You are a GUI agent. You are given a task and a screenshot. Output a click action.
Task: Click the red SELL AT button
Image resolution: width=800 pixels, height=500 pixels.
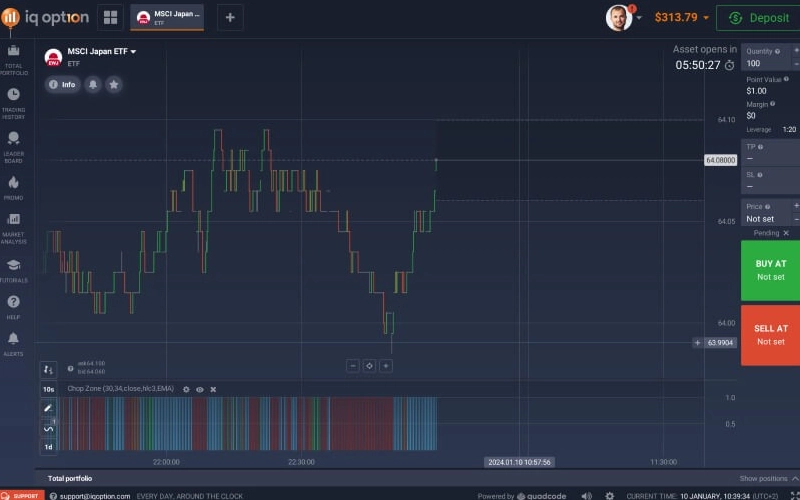[x=770, y=335]
